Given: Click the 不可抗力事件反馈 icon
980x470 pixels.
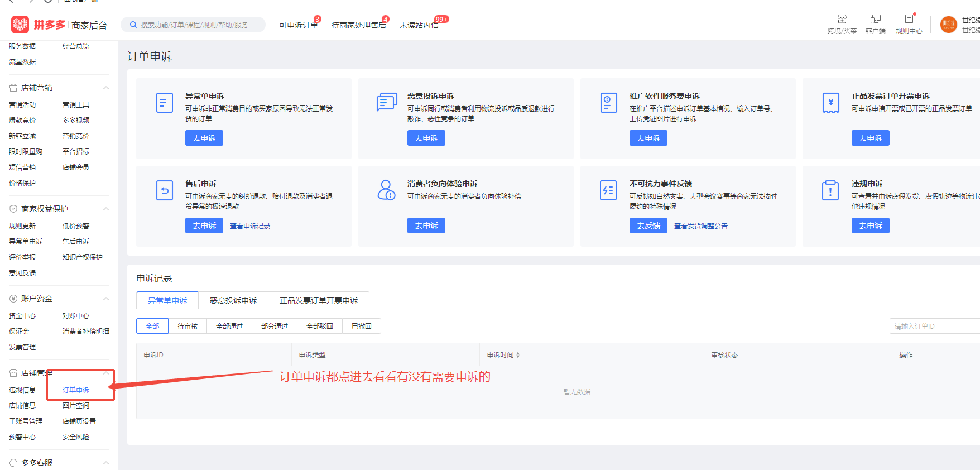Looking at the screenshot, I should [608, 190].
